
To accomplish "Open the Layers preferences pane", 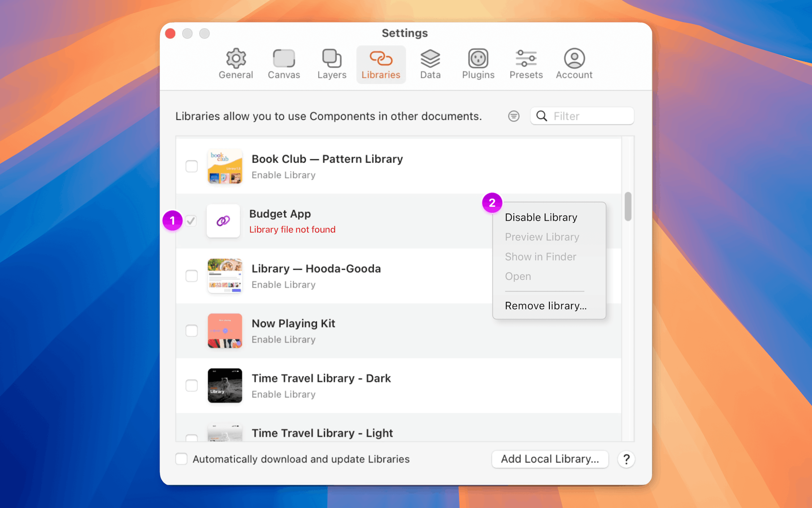I will pos(332,63).
